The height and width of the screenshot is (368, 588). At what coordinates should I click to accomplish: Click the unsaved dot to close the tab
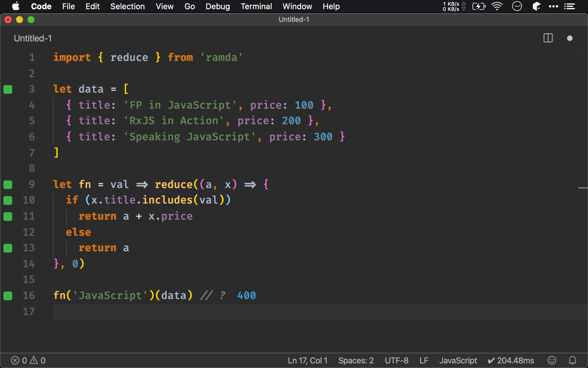click(570, 38)
